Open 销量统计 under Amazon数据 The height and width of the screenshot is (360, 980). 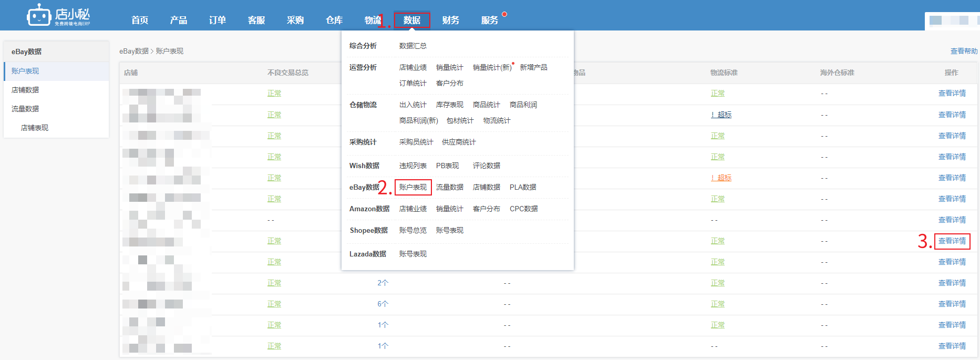[450, 209]
